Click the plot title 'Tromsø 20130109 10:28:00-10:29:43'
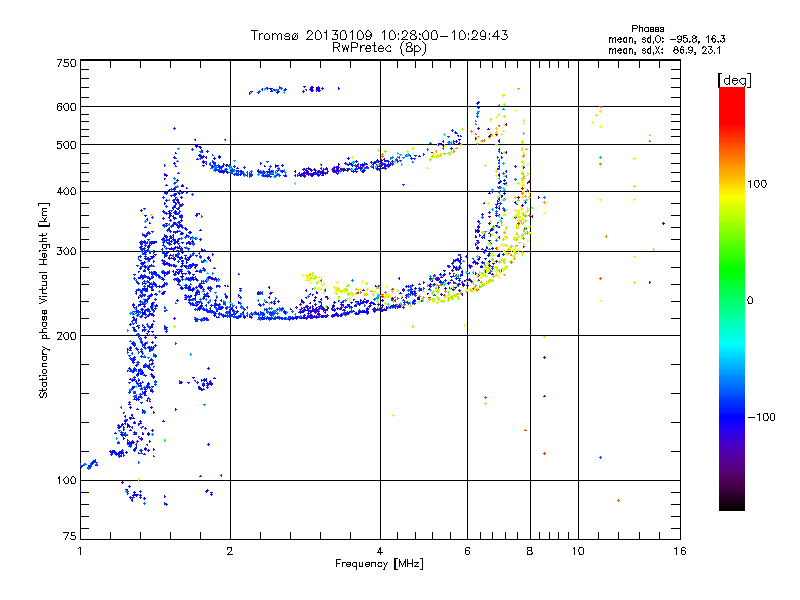Screen dimensions: 800x600 [x=379, y=35]
